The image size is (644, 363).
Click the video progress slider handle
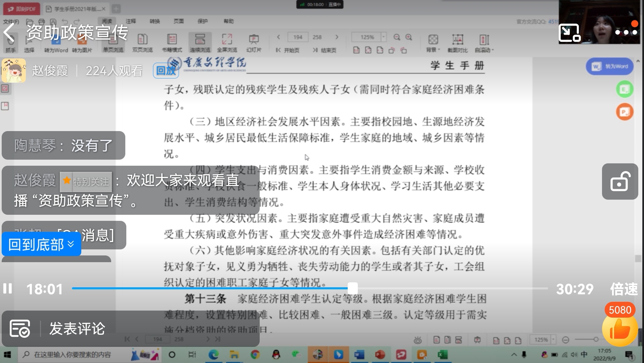pyautogui.click(x=352, y=288)
